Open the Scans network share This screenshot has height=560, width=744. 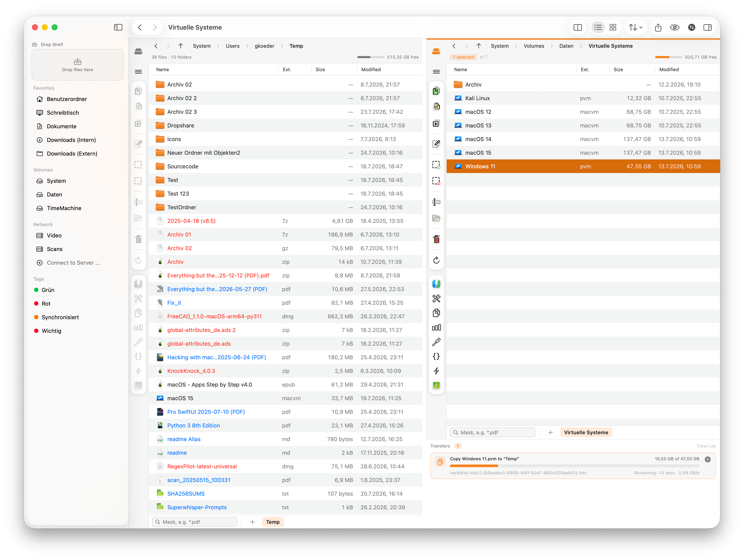tap(55, 249)
